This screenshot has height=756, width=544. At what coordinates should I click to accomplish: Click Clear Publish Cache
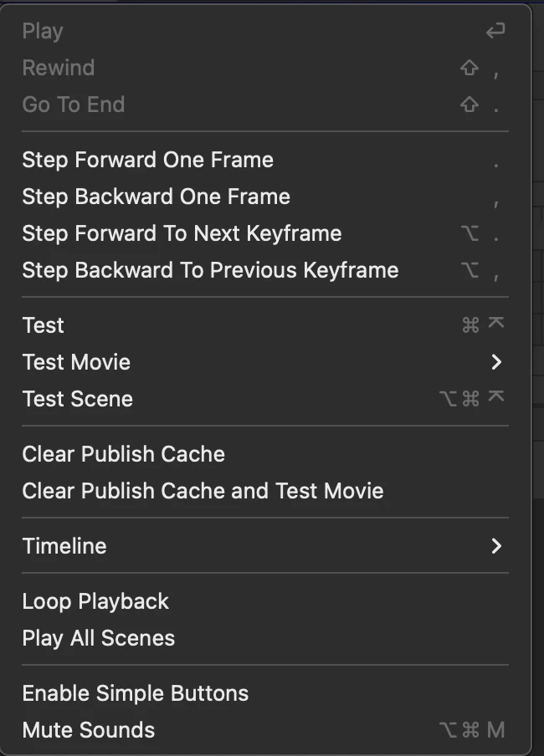tap(124, 454)
